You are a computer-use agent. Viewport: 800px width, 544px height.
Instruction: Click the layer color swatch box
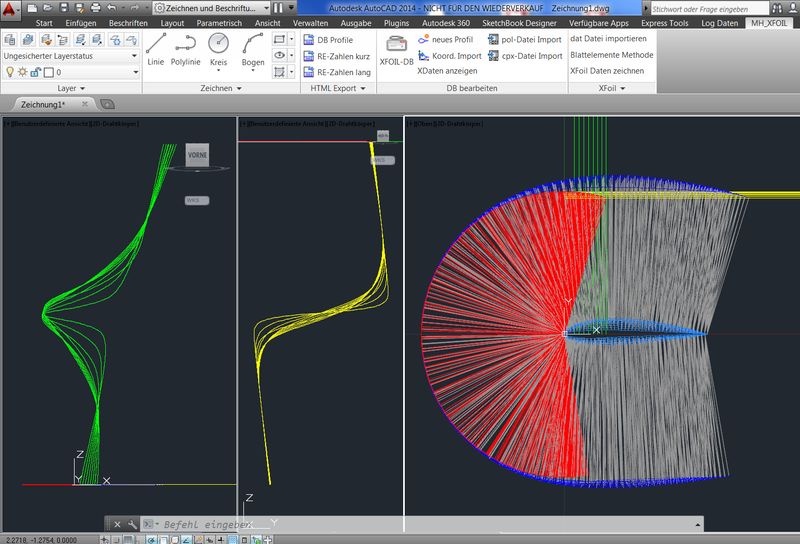click(47, 73)
